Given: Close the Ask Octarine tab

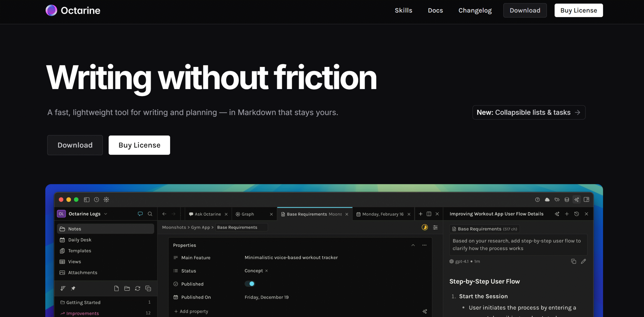Looking at the screenshot, I should tap(226, 214).
